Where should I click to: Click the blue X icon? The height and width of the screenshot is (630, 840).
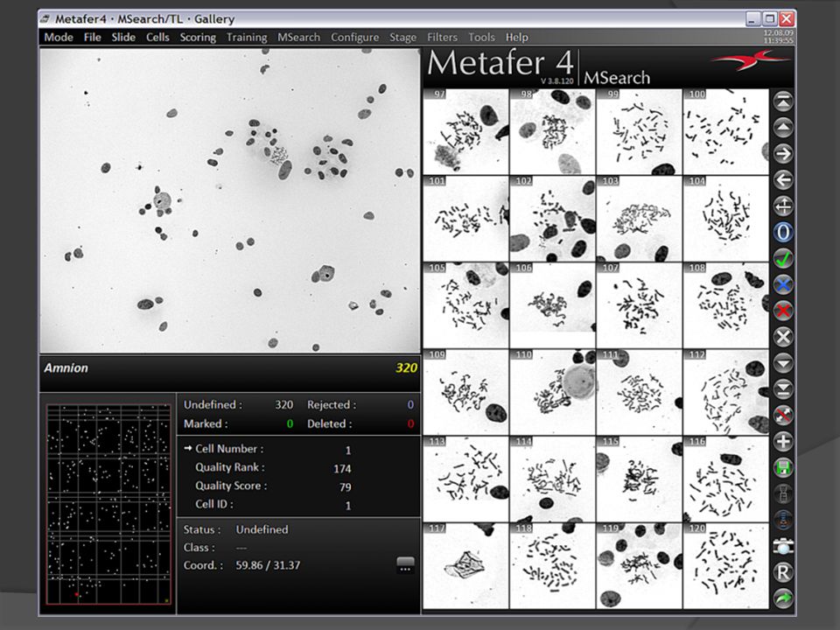782,285
